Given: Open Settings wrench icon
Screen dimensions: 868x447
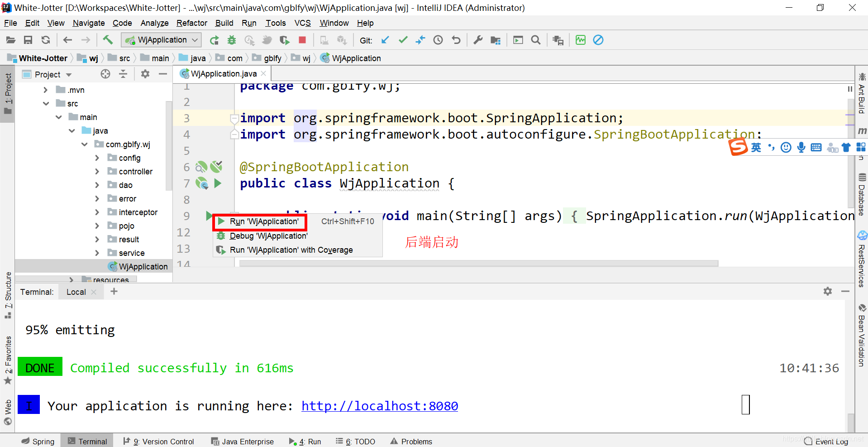Looking at the screenshot, I should (478, 40).
